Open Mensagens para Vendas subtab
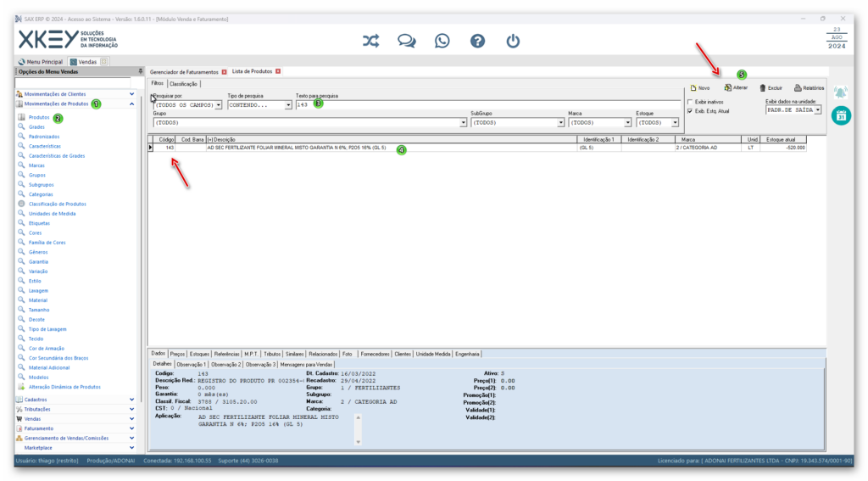The height and width of the screenshot is (481, 868). click(x=306, y=365)
